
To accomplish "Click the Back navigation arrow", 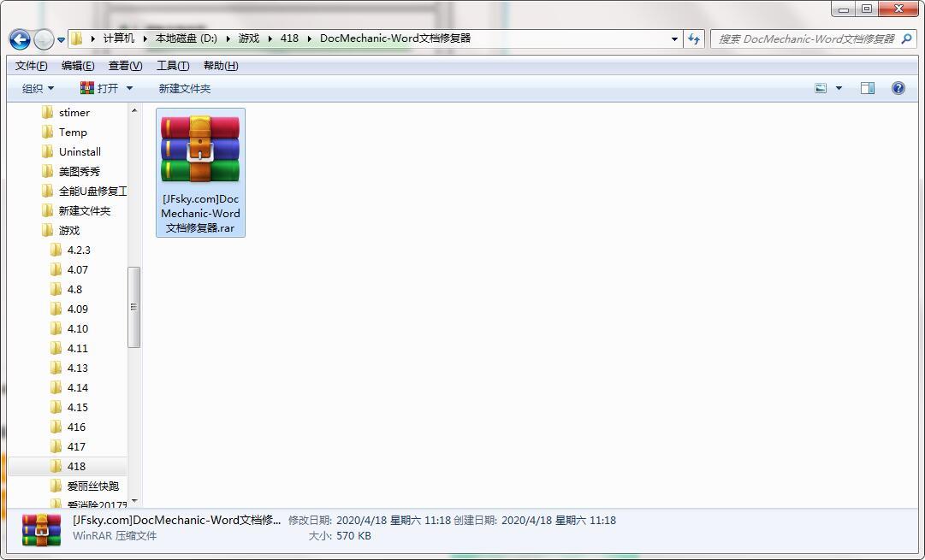I will click(x=20, y=39).
